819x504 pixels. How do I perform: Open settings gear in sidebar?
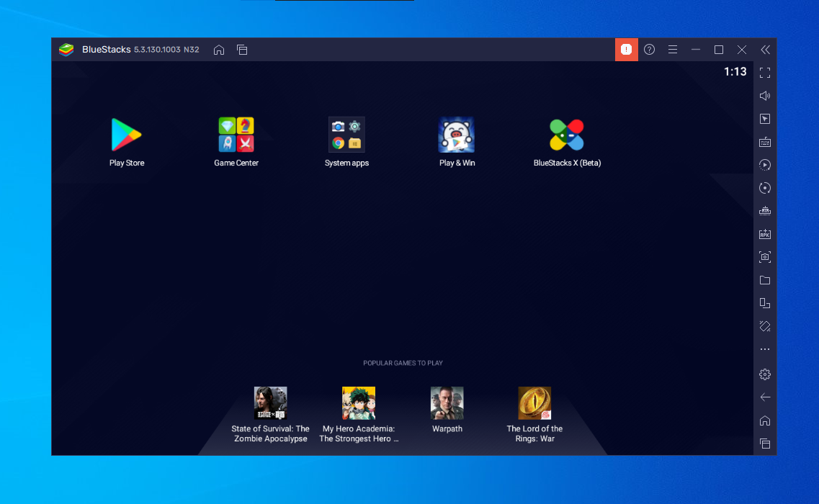click(765, 374)
